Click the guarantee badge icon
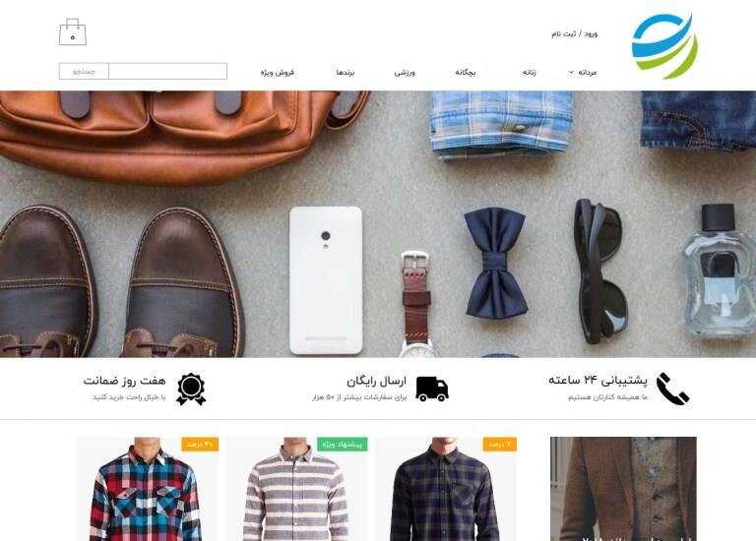The image size is (756, 541). click(191, 389)
